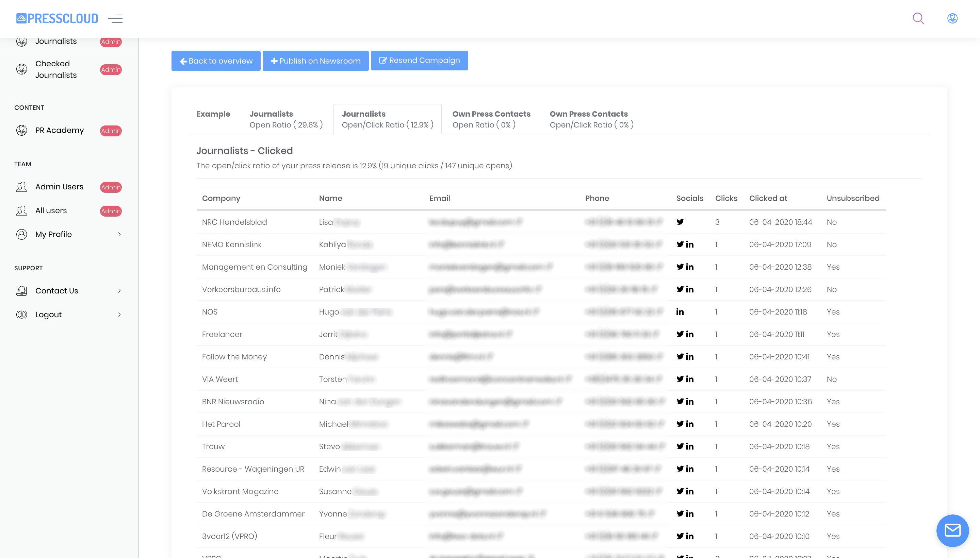Open PR Academy sidebar item
Viewport: 980px width, 558px height.
coord(59,130)
